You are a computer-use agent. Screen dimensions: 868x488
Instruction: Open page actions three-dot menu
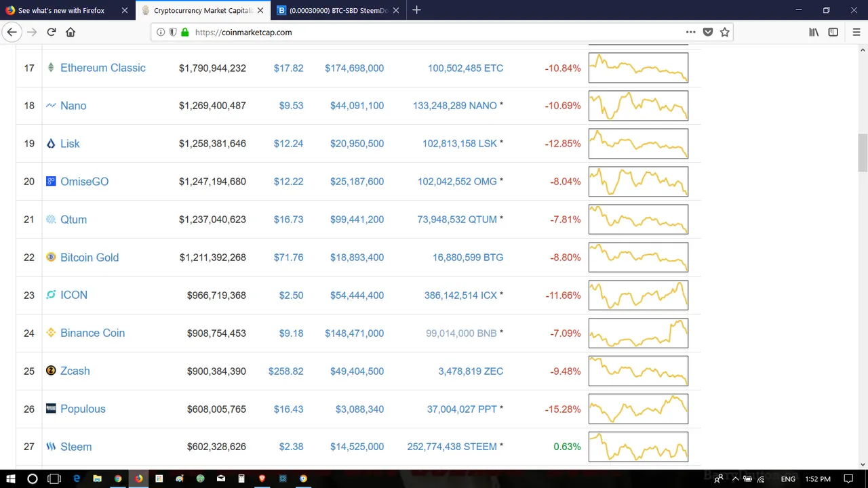click(x=690, y=32)
